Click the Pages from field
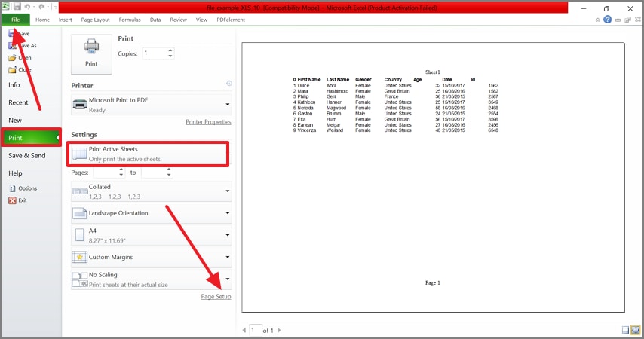The image size is (644, 339). tap(106, 173)
